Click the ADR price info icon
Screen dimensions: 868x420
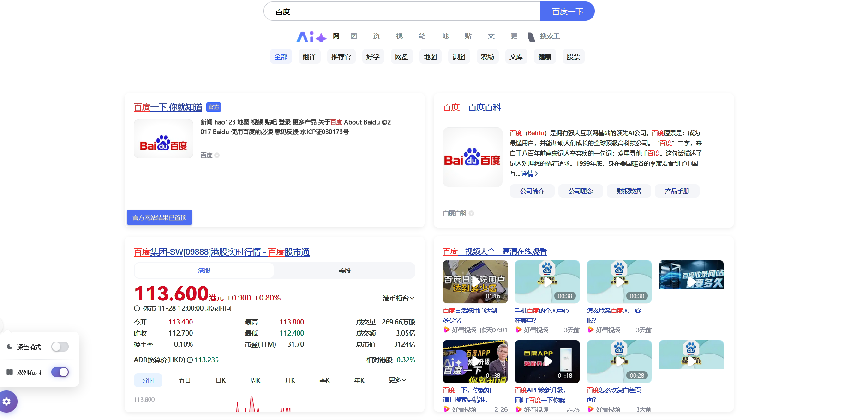click(x=190, y=360)
